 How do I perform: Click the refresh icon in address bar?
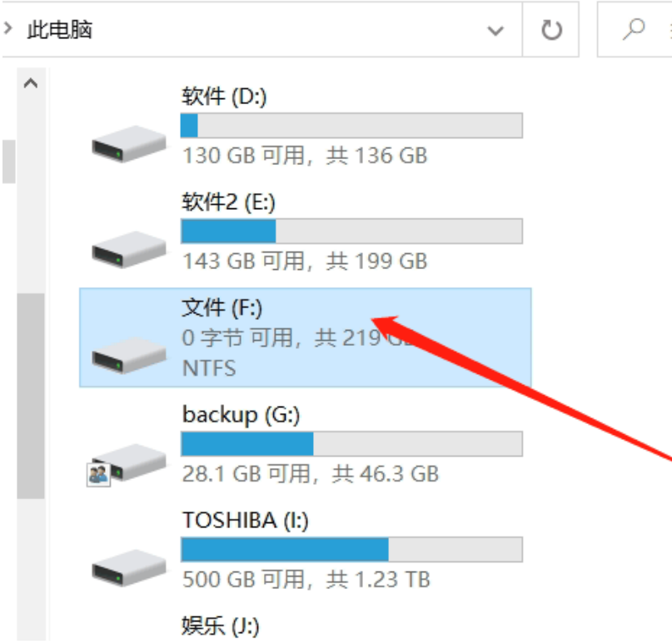[551, 30]
